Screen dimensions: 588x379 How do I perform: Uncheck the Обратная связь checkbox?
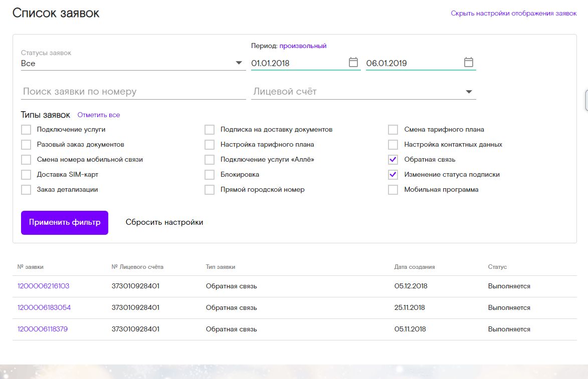393,160
